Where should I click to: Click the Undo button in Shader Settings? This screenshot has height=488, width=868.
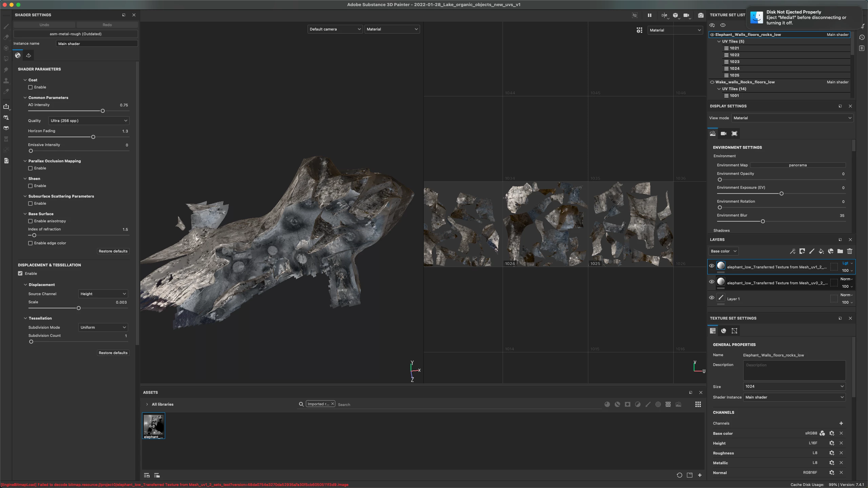[x=44, y=25]
